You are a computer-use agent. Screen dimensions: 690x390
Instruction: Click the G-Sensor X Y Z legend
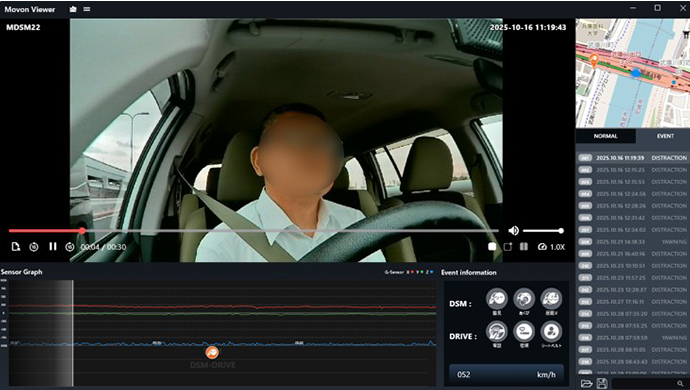[409, 272]
